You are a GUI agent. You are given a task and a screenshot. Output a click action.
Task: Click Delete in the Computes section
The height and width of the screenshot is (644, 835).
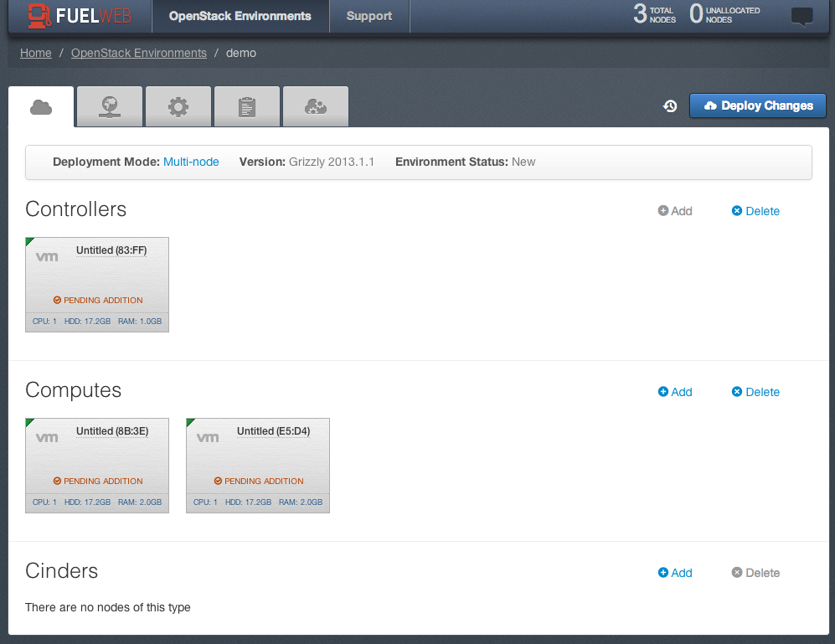[x=755, y=392]
